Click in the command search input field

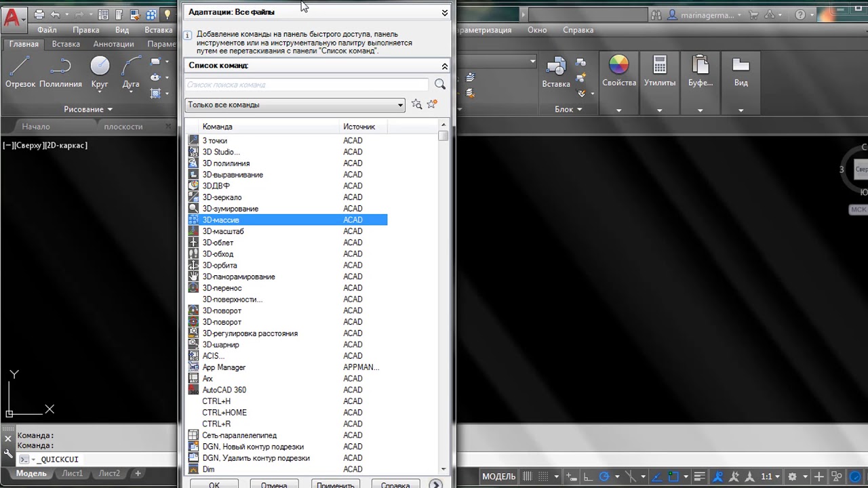coord(307,85)
